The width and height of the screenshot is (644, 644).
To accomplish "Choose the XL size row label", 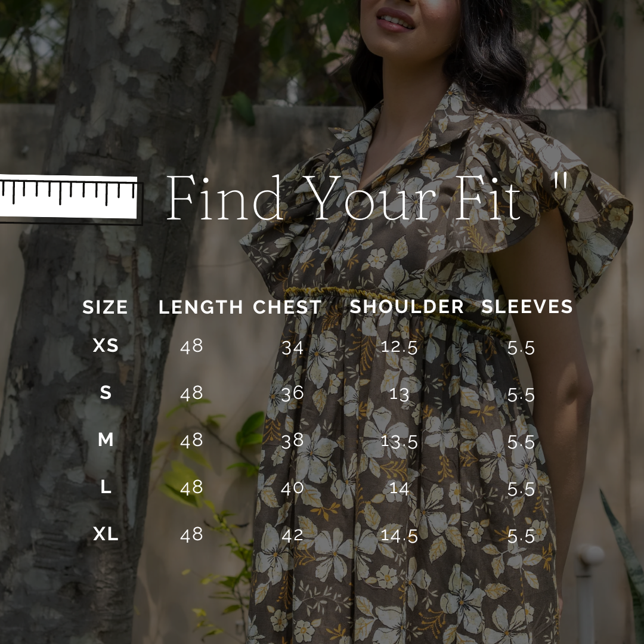I will click(x=106, y=534).
